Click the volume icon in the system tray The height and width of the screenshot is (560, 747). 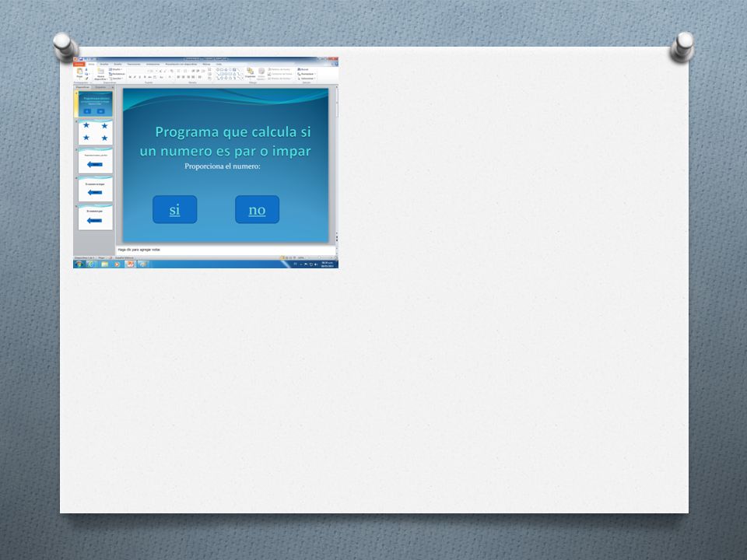[x=316, y=264]
